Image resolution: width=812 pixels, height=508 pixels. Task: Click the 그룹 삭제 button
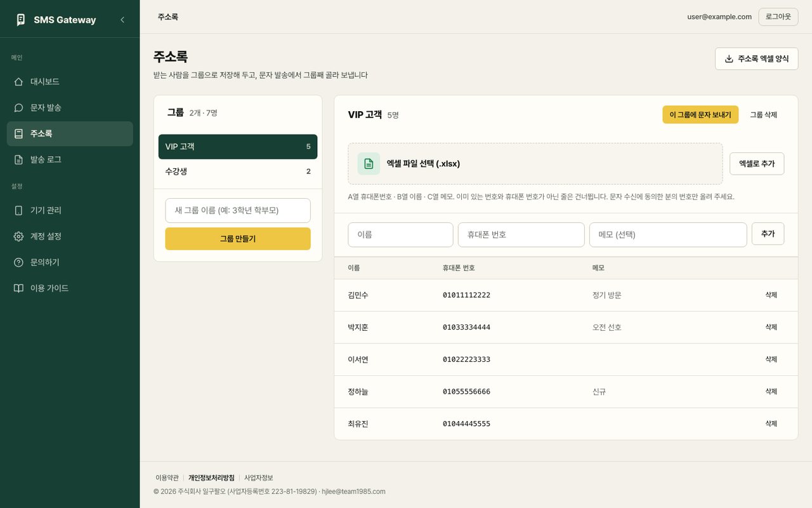coord(764,115)
